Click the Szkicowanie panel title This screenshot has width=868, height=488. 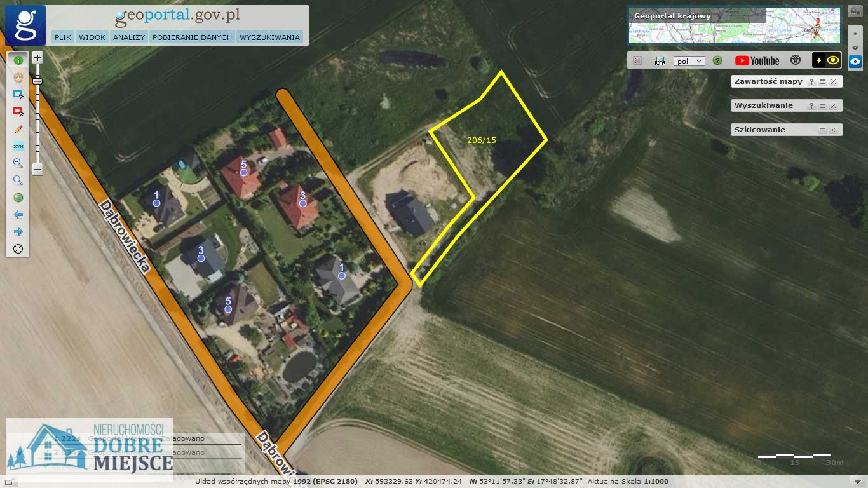point(760,130)
